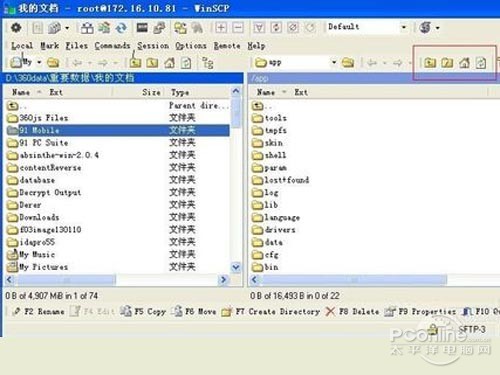Open the Options menu
500x375 pixels.
(x=191, y=46)
